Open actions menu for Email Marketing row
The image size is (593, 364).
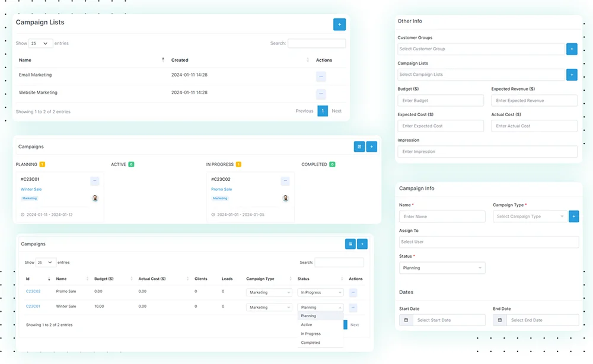[x=321, y=76]
